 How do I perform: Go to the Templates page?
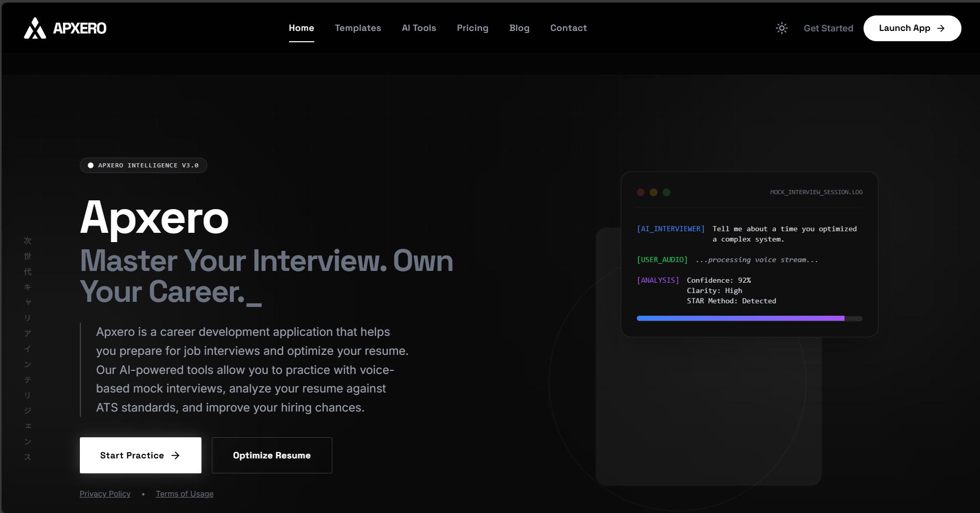tap(358, 28)
